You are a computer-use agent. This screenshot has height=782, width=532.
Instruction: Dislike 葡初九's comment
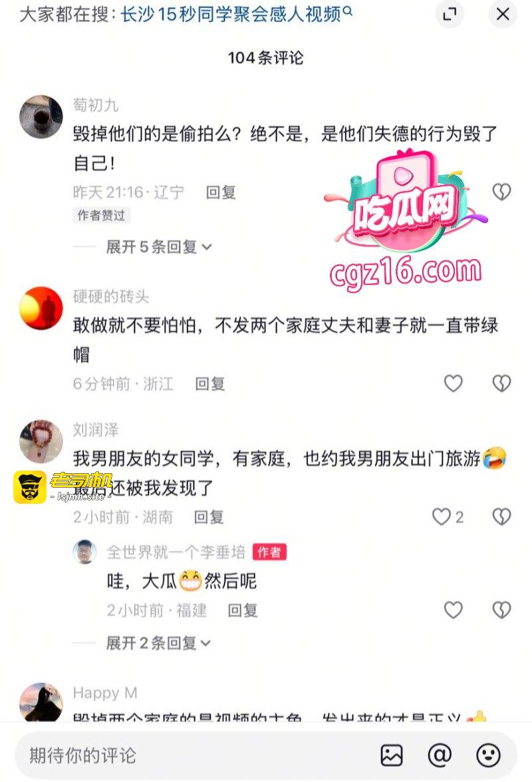pos(501,192)
